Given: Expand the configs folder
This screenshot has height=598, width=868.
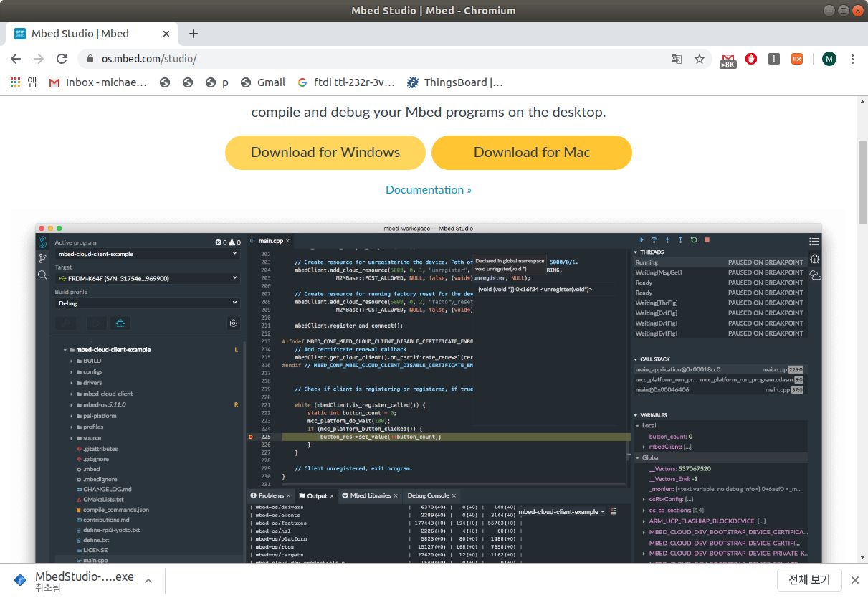Looking at the screenshot, I should tap(72, 371).
